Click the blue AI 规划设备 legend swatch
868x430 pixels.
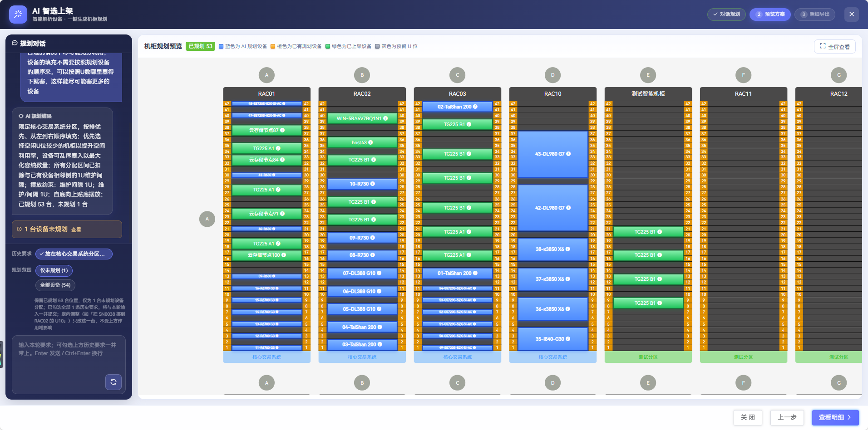(221, 46)
